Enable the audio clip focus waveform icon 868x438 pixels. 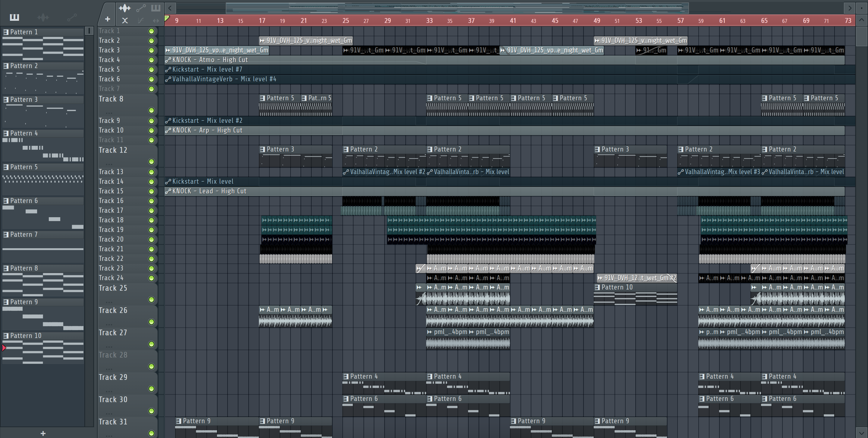click(x=125, y=8)
